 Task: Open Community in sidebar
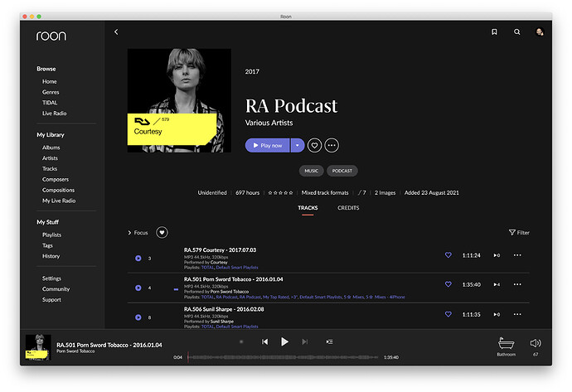tap(56, 289)
